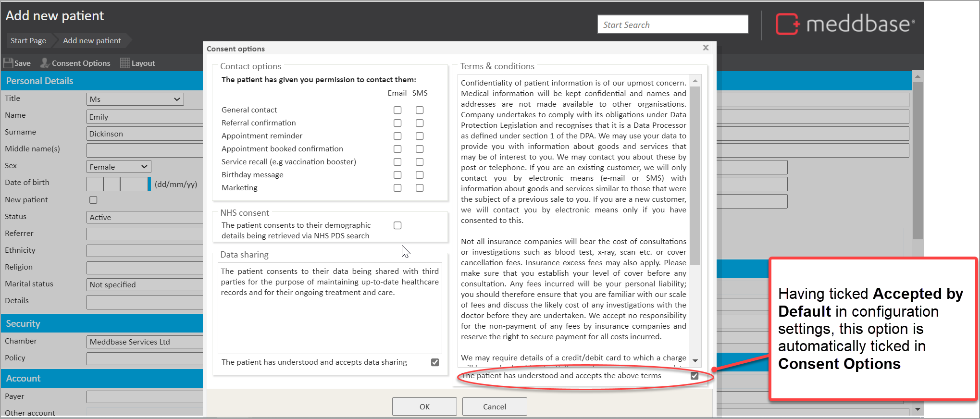Tick SMS for Appointment reminder
The width and height of the screenshot is (980, 419).
click(x=420, y=136)
